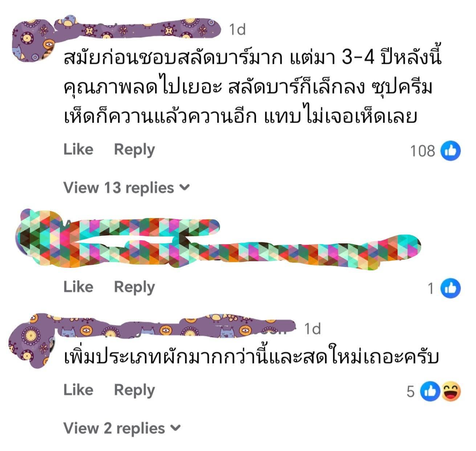Reply to the first comment about salad bar
The width and height of the screenshot is (476, 451).
pos(134,150)
